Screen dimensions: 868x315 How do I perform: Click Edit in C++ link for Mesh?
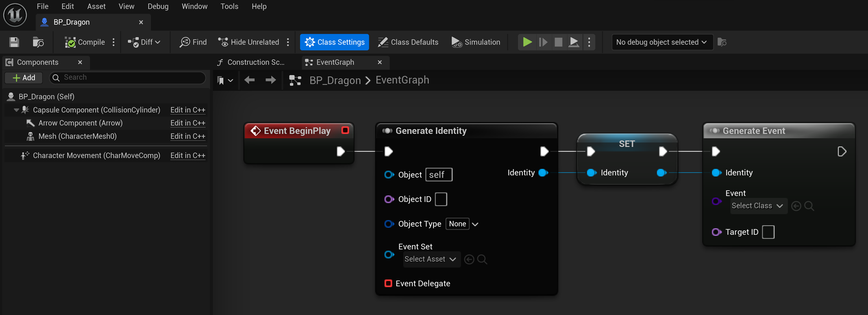click(187, 136)
